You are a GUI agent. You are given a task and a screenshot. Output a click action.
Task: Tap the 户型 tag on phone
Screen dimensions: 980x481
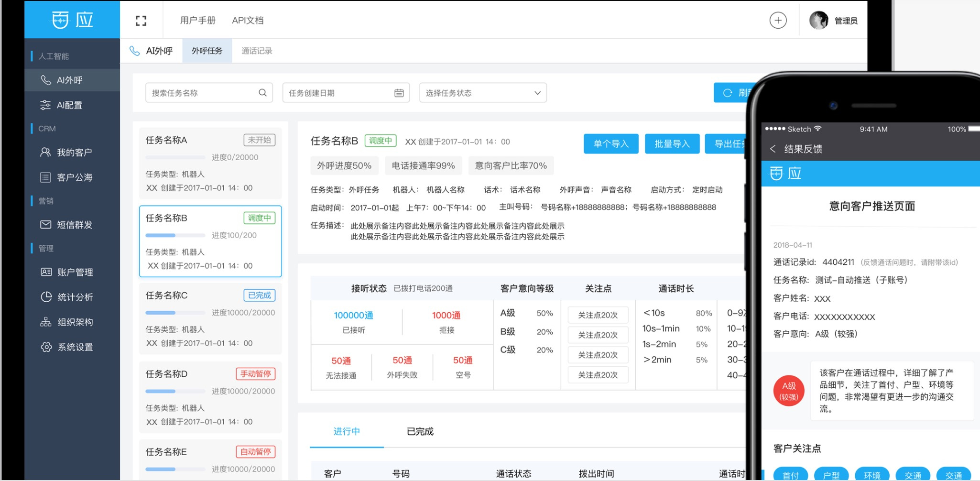click(831, 475)
